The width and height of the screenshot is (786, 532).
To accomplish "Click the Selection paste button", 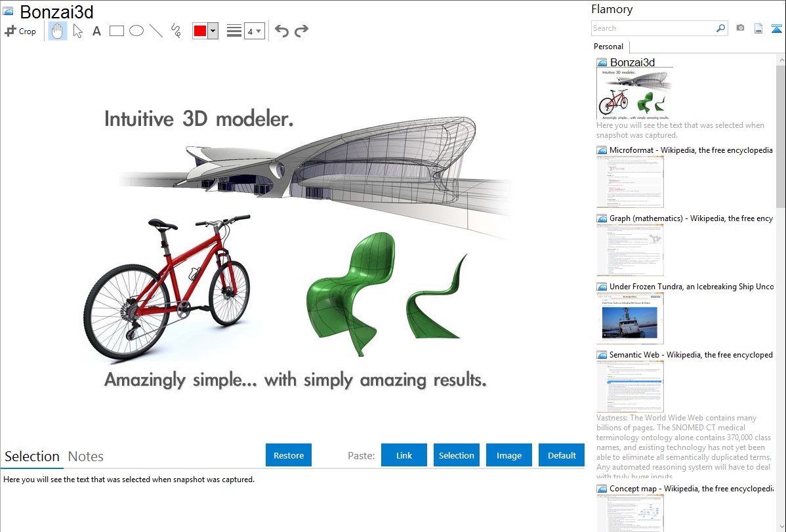I will coord(457,455).
